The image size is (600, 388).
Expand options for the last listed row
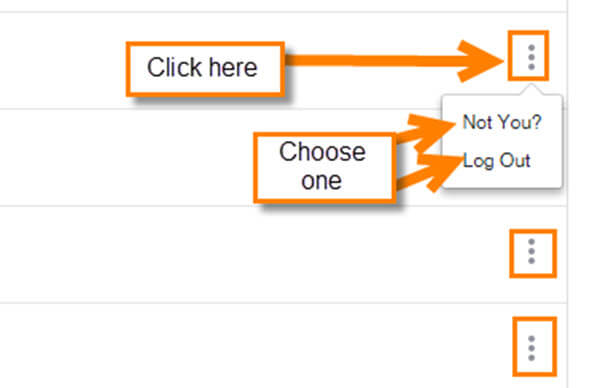pyautogui.click(x=531, y=348)
